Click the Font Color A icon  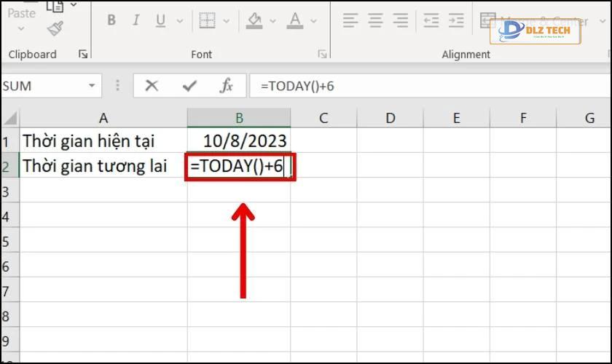tap(295, 20)
